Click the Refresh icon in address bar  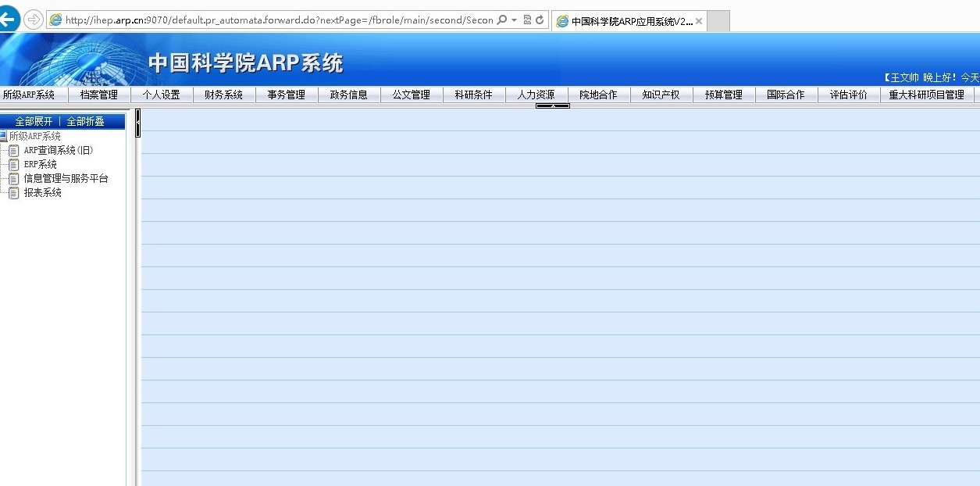pos(540,20)
